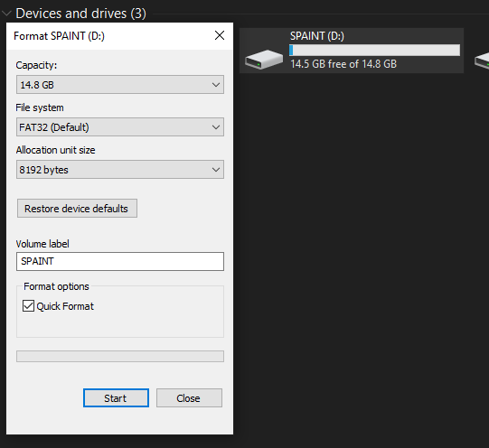Click the Quick Format label text

point(65,306)
